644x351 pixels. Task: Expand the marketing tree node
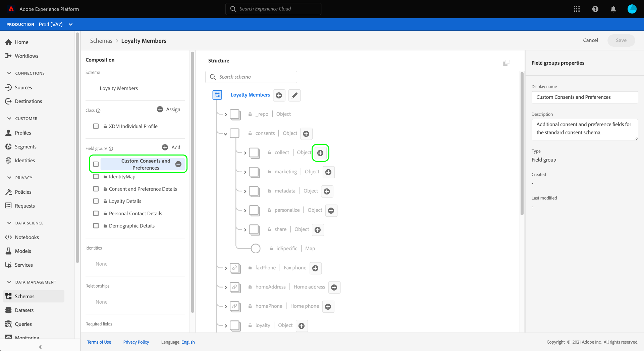245,172
